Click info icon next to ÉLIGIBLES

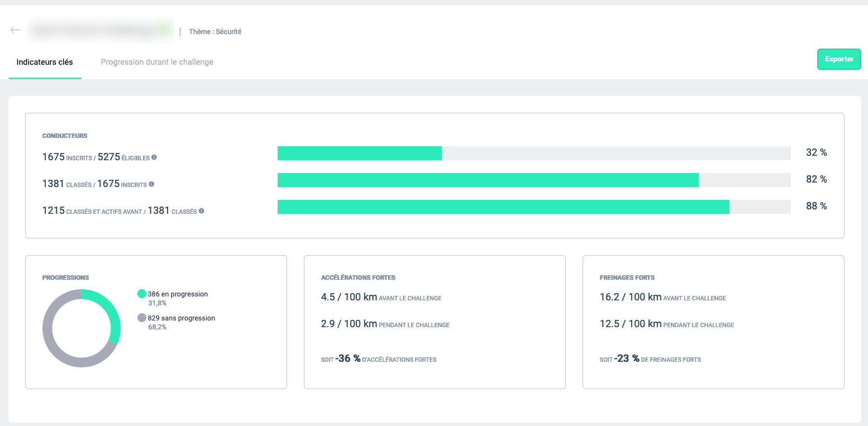(154, 157)
